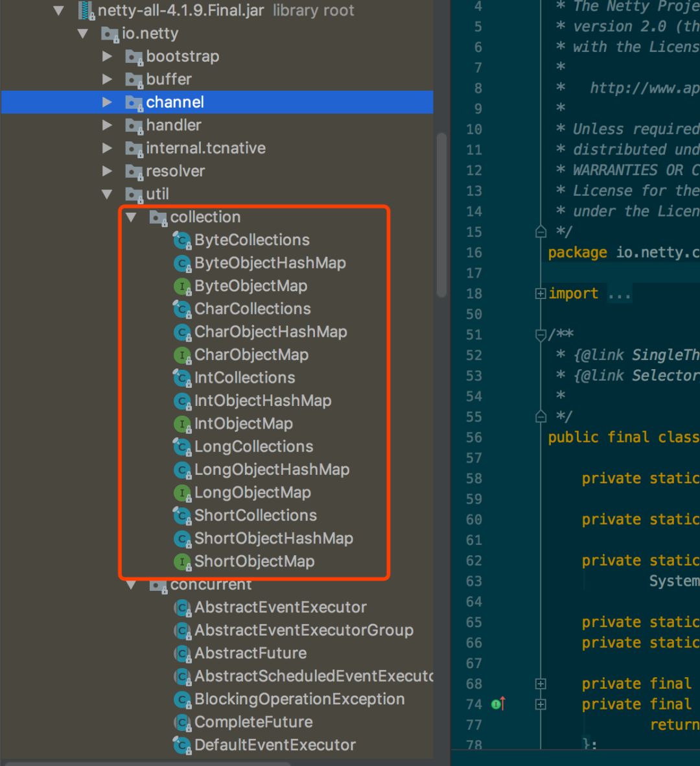The height and width of the screenshot is (766, 700).
Task: Expand the channel package arrow
Action: coord(107,102)
